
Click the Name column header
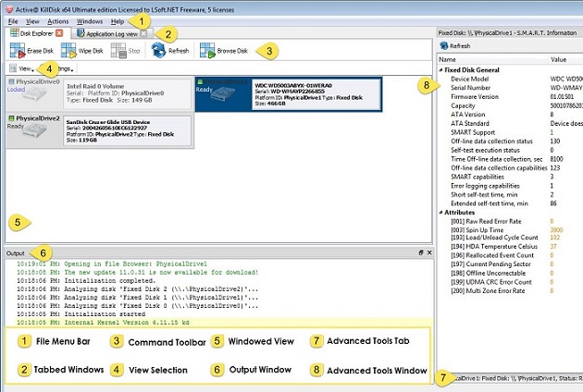point(492,59)
